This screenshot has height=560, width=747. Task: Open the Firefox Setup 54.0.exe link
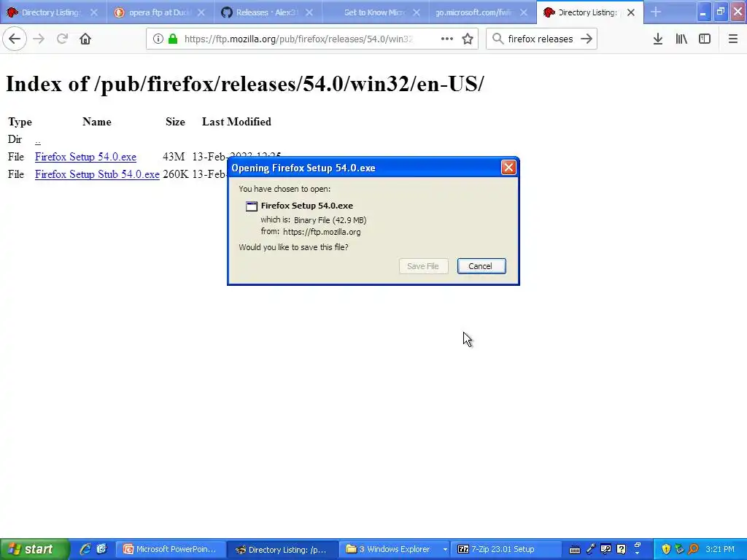86,157
